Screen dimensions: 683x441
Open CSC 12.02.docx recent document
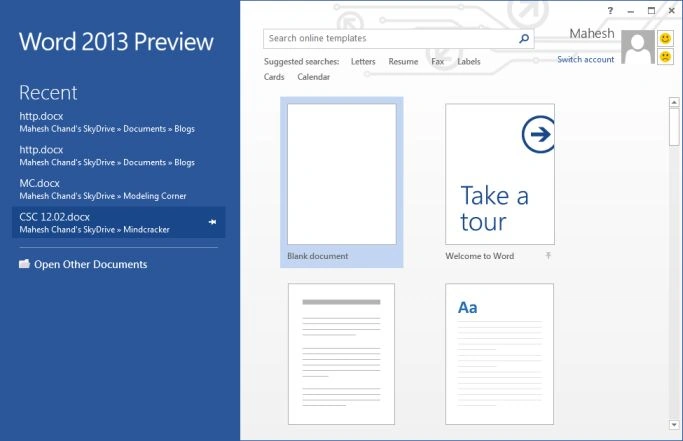[x=118, y=222]
